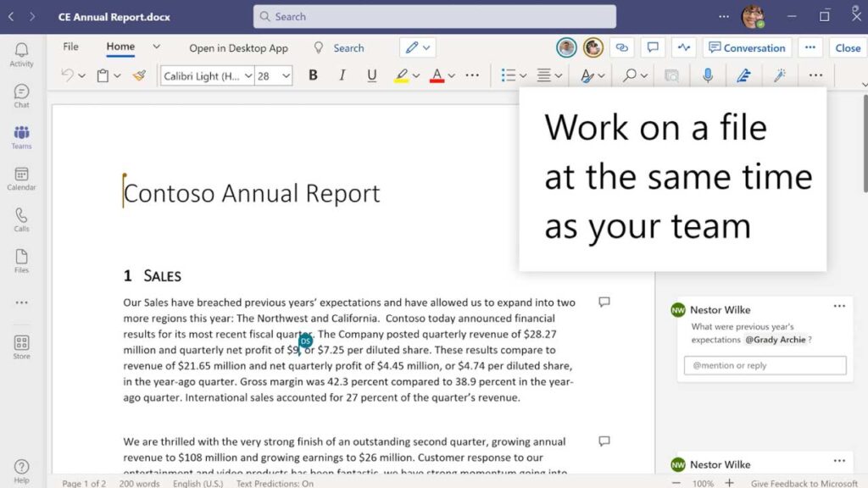Open Chat in Teams sidebar

(21, 97)
